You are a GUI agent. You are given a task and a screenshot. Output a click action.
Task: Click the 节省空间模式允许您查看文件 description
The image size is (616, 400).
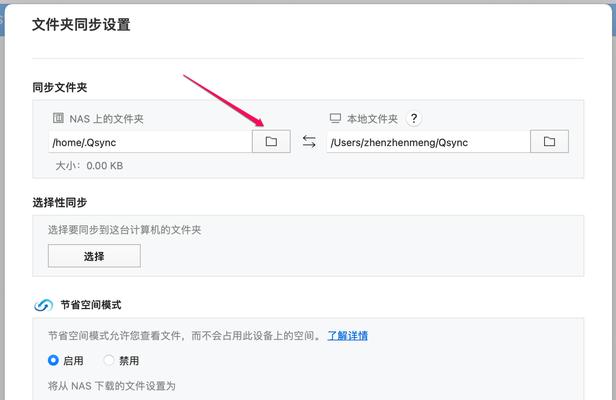(185, 336)
